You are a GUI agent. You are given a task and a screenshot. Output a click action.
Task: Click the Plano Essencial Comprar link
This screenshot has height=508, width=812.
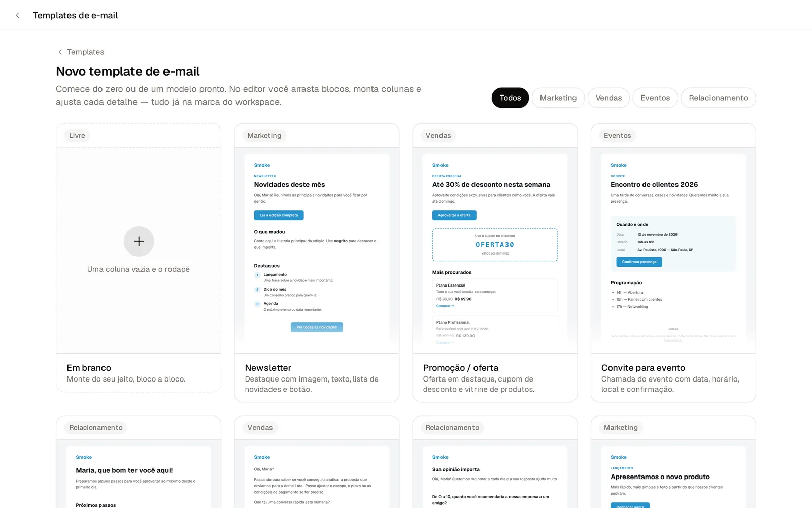coord(445,306)
